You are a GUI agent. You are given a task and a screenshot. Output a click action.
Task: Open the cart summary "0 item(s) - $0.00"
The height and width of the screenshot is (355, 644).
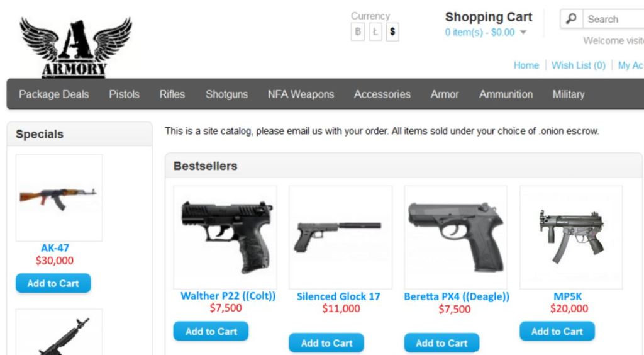(480, 32)
